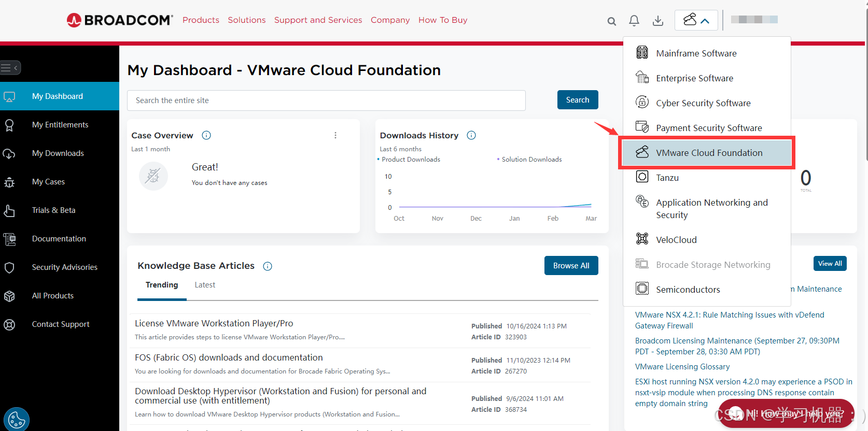Go to Security Advisories in sidebar
Viewport: 868px width, 431px height.
point(65,267)
